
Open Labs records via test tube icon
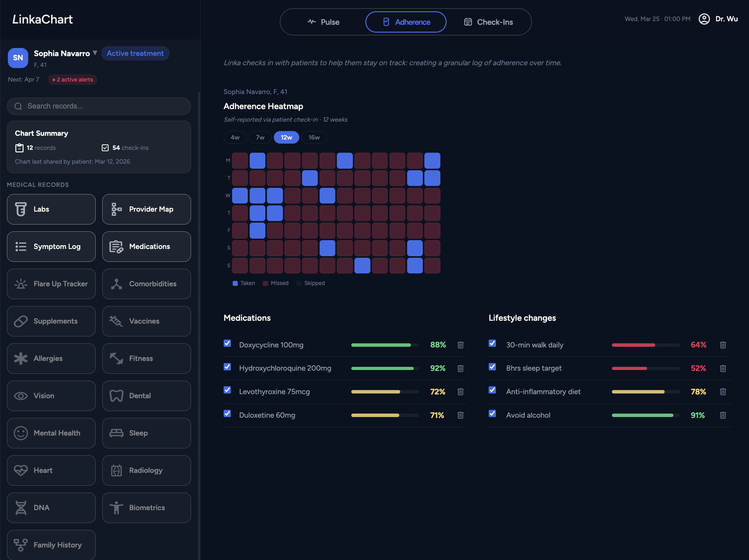coord(21,209)
